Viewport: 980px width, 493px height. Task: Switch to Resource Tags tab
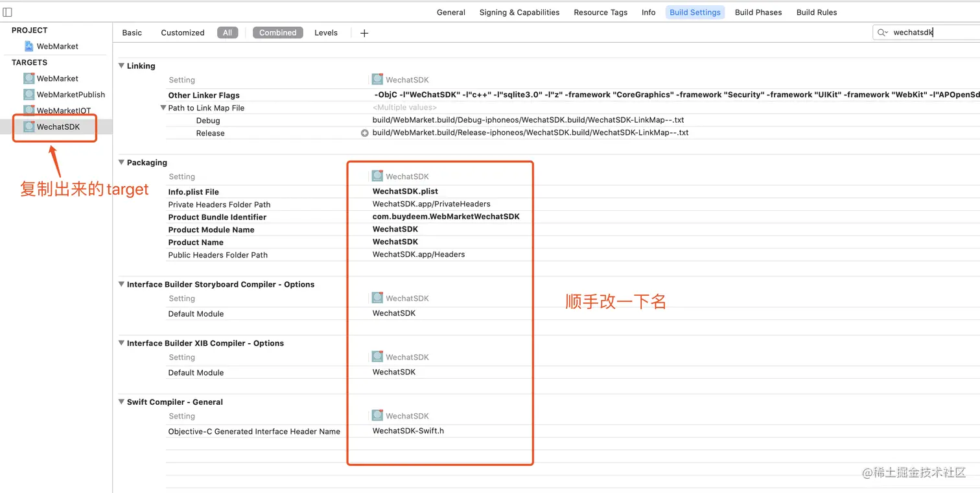600,12
